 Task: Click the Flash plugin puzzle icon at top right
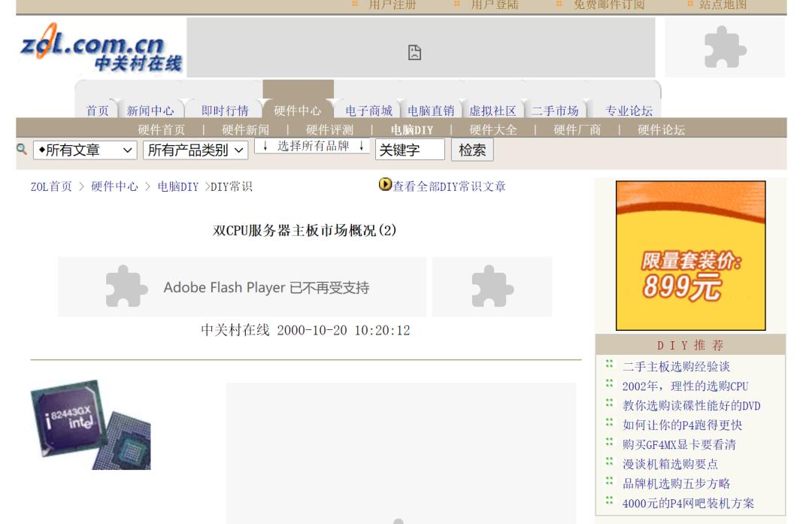point(725,47)
